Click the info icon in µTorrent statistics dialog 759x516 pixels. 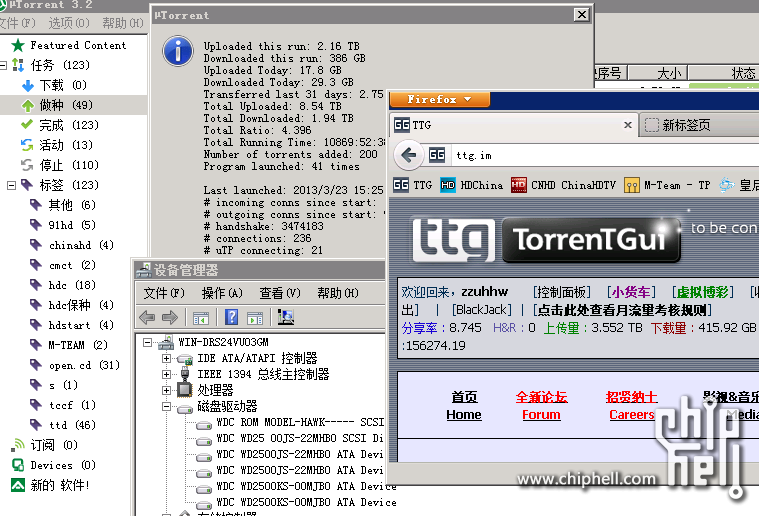tap(178, 51)
